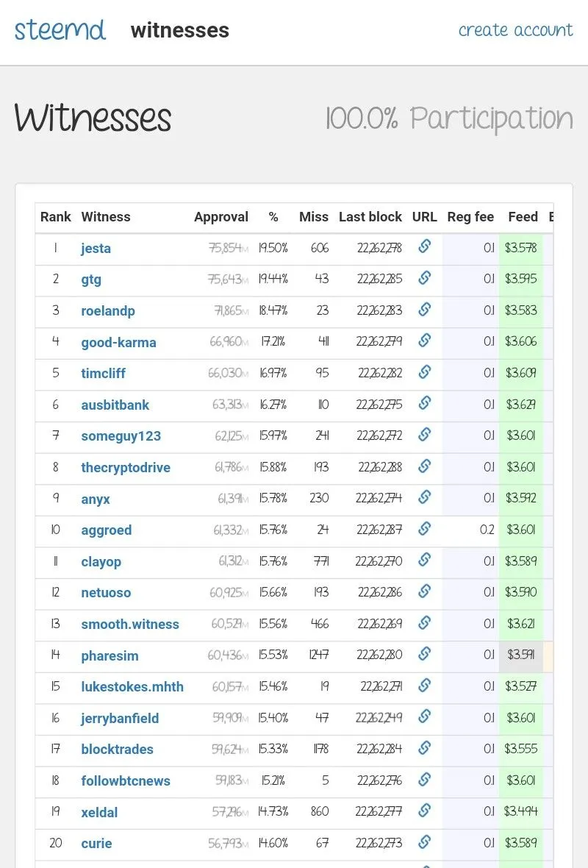Open the URL link icon for gtg
The height and width of the screenshot is (868, 588).
point(424,277)
